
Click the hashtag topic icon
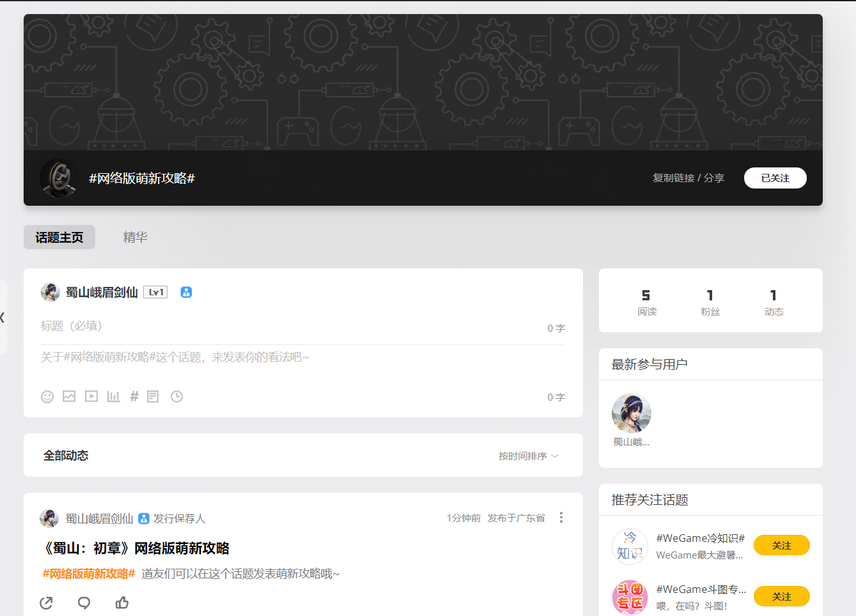point(134,397)
